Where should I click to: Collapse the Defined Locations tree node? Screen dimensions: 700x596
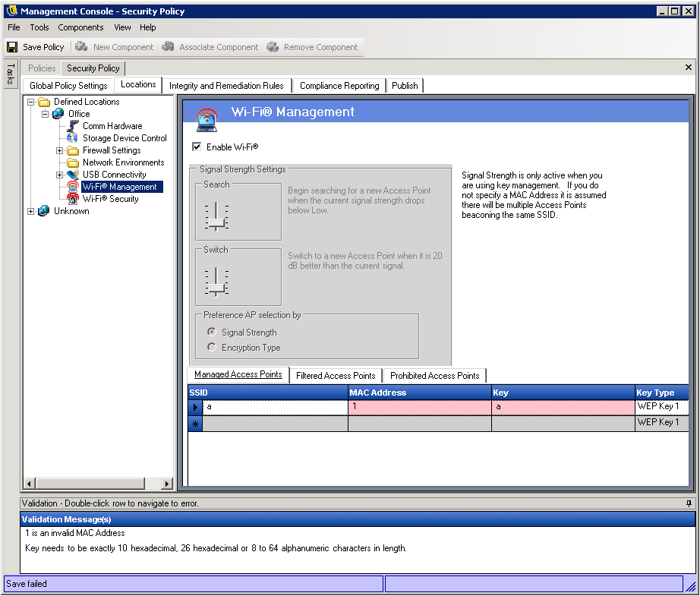(x=31, y=102)
